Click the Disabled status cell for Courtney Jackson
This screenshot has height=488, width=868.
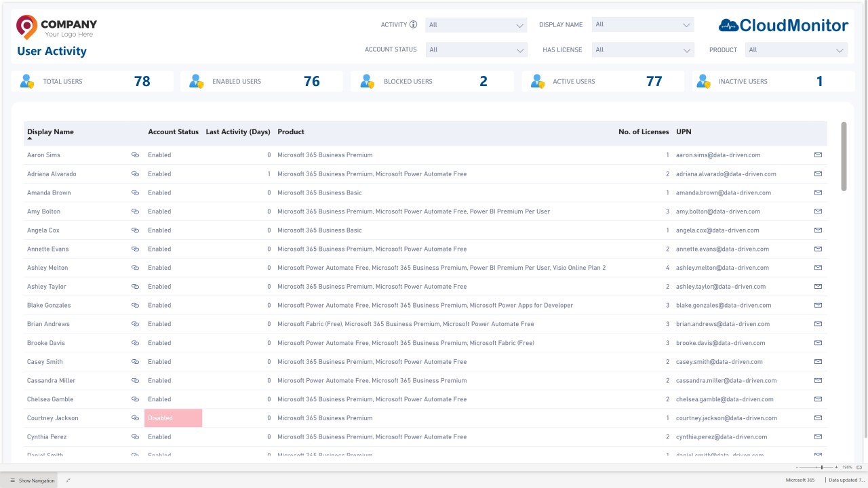coord(174,418)
